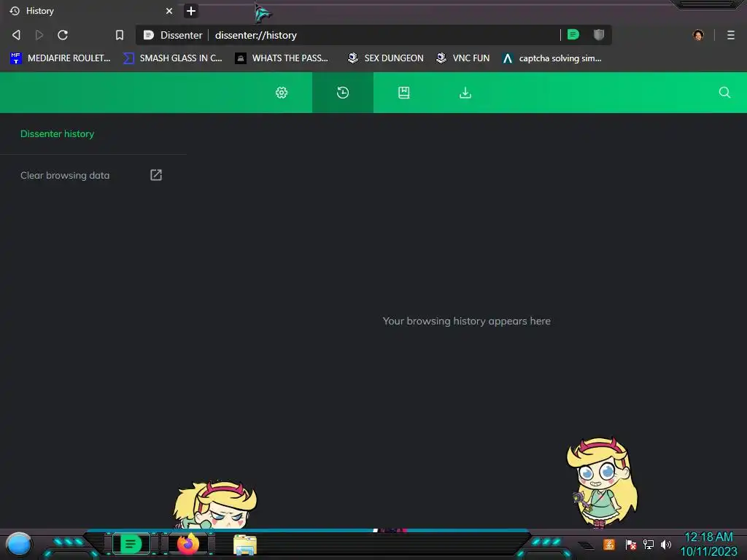This screenshot has width=747, height=560.
Task: Open the browser hamburger menu
Action: coord(730,35)
